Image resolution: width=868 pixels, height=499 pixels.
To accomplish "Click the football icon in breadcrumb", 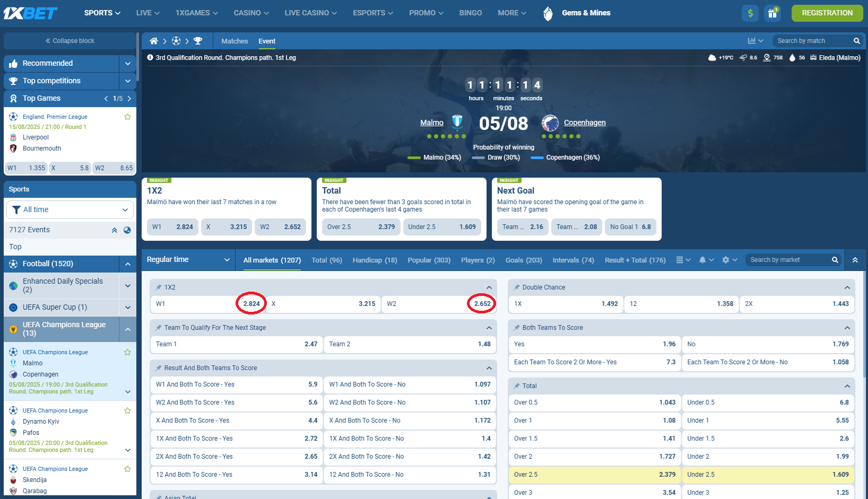I will point(176,41).
